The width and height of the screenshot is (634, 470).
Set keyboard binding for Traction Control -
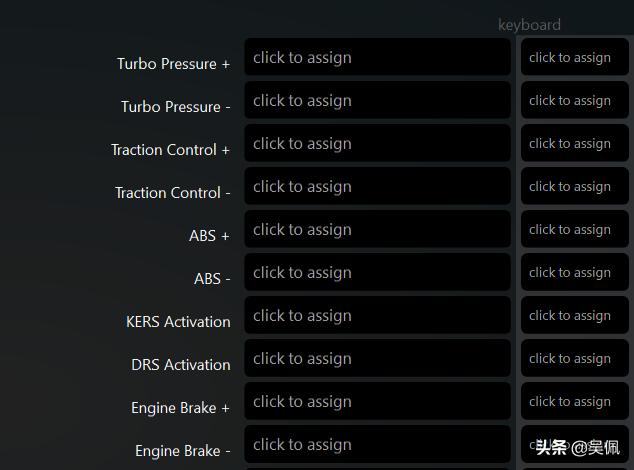[x=574, y=187]
